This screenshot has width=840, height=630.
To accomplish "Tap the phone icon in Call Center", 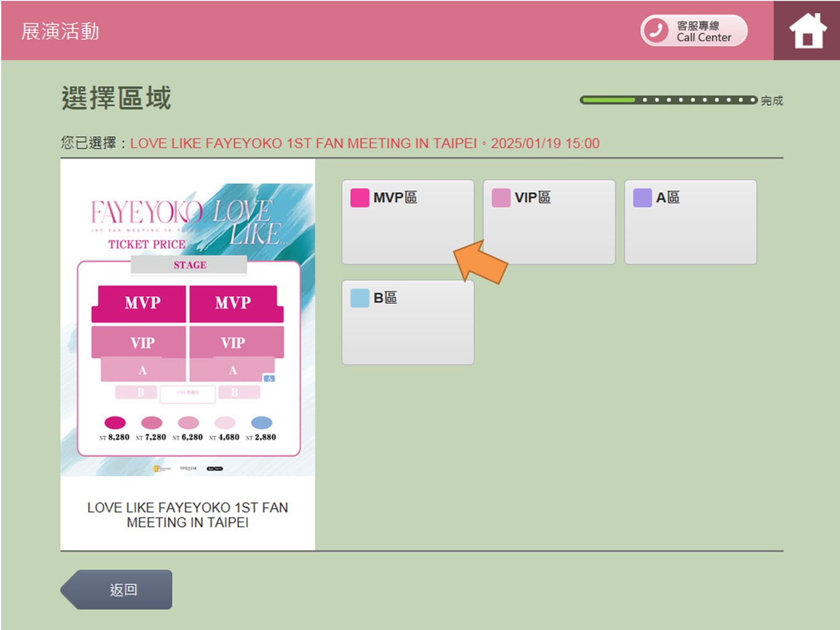I will coord(657,30).
